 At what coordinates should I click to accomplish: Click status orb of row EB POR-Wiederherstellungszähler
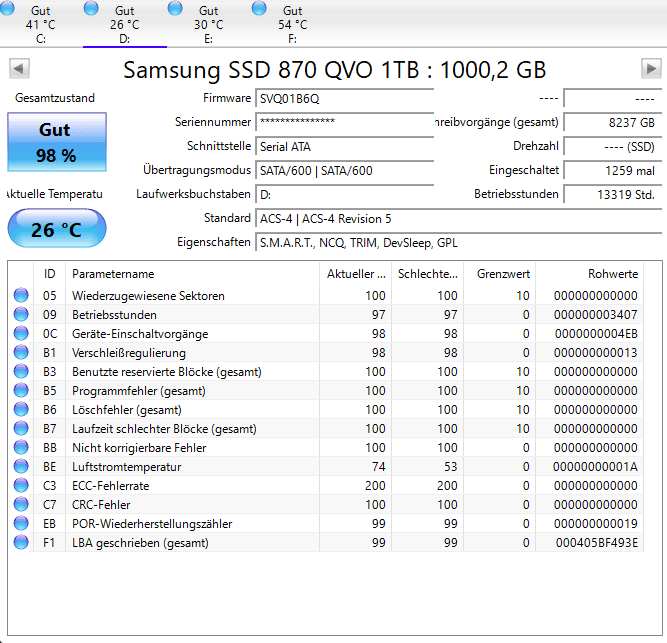pyautogui.click(x=21, y=523)
